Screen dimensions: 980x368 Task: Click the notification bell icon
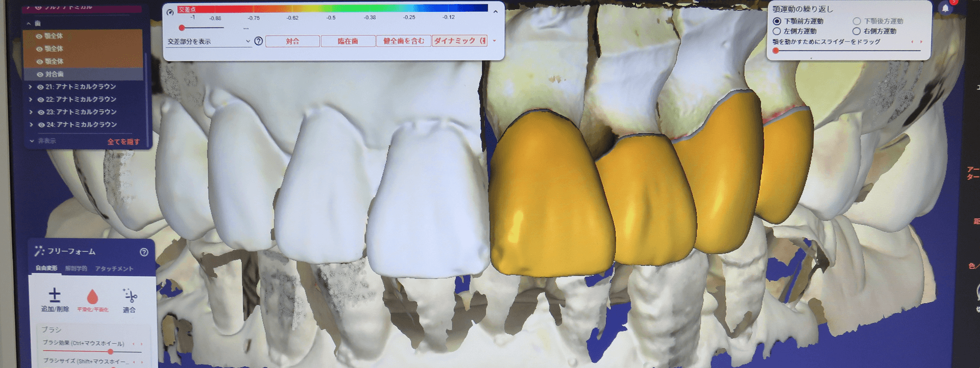click(945, 8)
